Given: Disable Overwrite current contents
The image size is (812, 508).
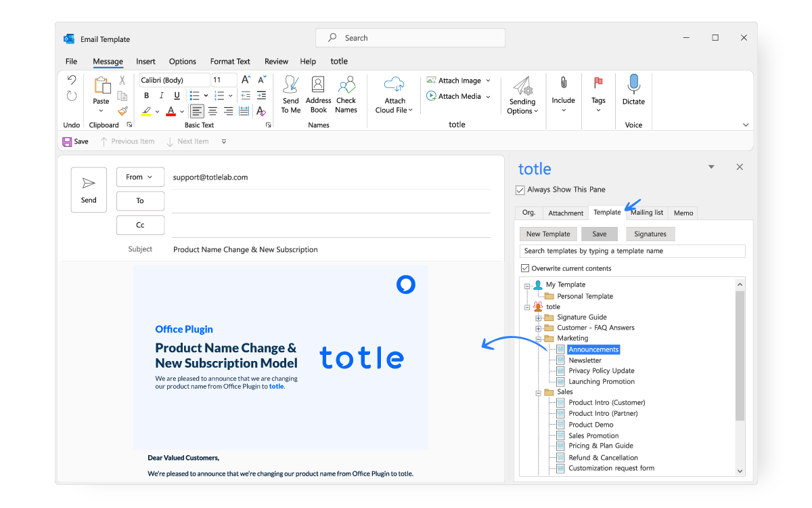Looking at the screenshot, I should tap(525, 268).
